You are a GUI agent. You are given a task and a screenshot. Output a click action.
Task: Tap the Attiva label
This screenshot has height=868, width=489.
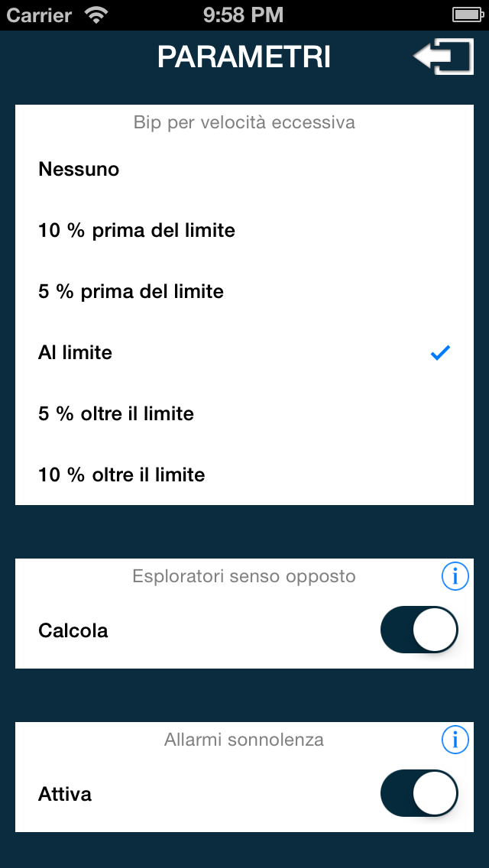click(65, 795)
